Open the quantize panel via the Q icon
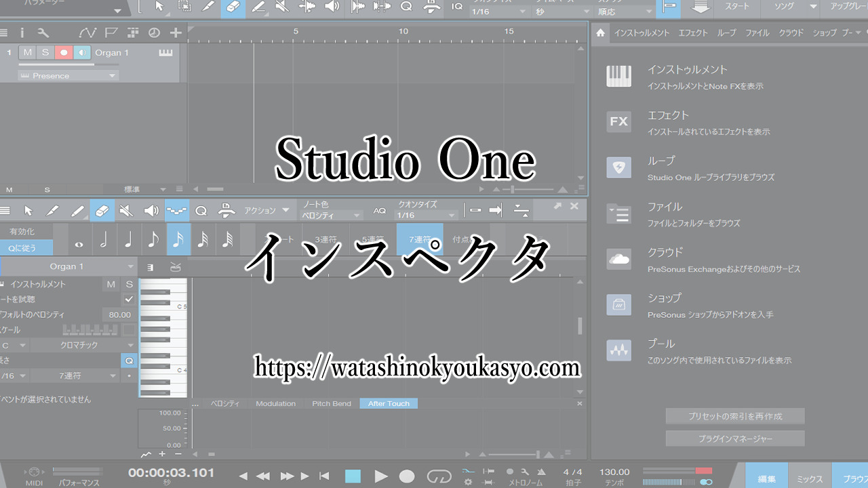The width and height of the screenshot is (868, 488). coord(200,210)
